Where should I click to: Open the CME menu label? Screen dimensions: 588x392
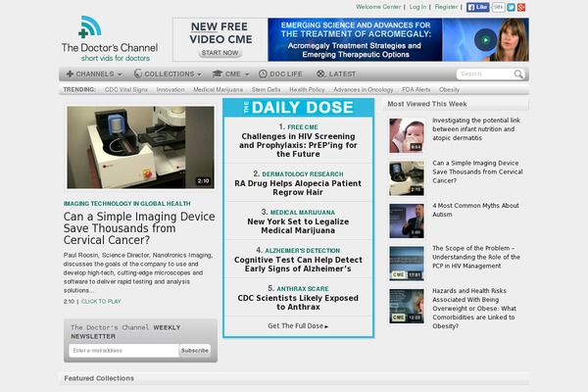coord(233,73)
